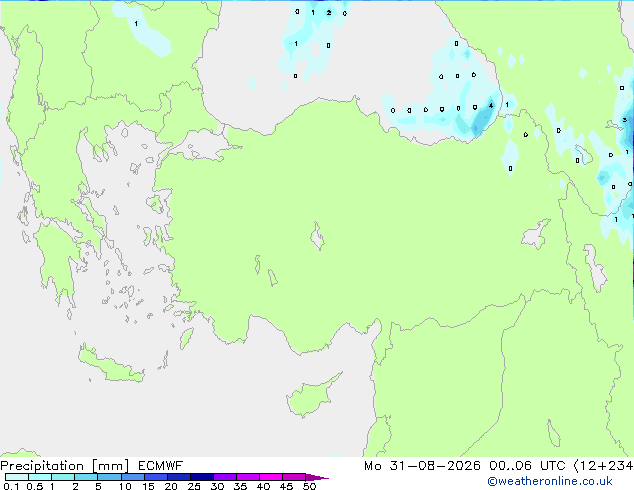Click the precipitation value '2' on map
Screen dimensions: 634x490
329,13
